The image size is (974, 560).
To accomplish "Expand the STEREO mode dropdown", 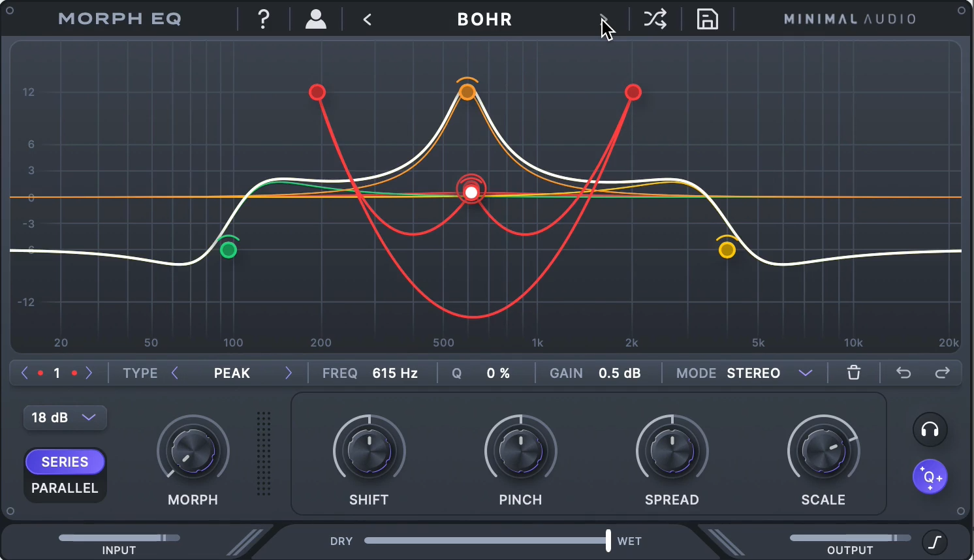I will click(805, 373).
